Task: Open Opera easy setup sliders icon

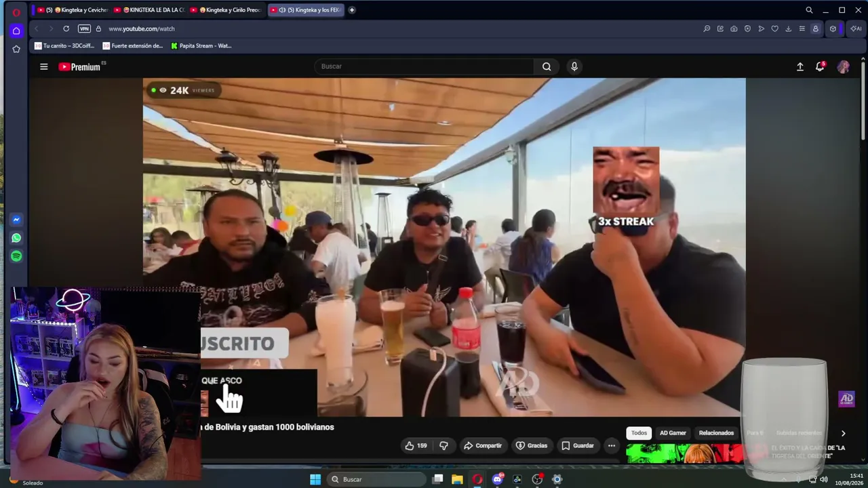Action: coord(802,28)
